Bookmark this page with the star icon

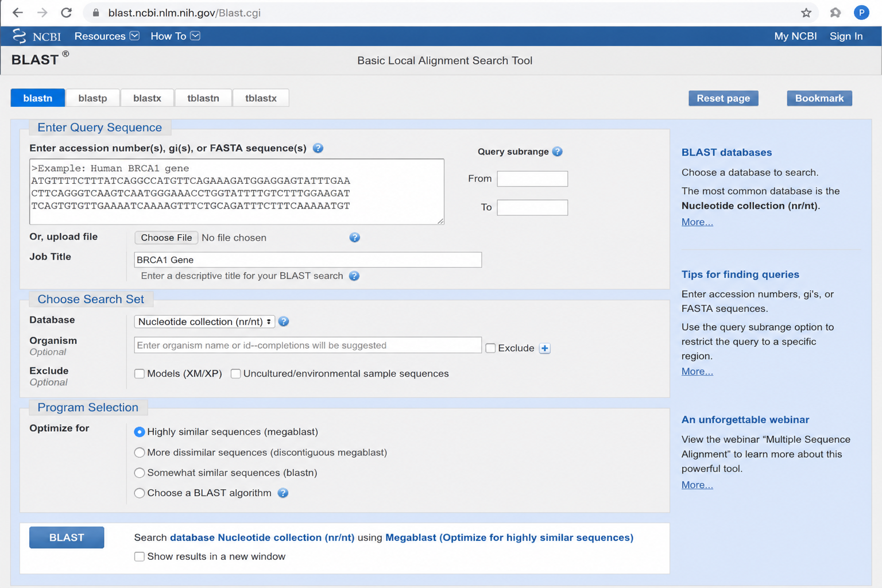(806, 13)
